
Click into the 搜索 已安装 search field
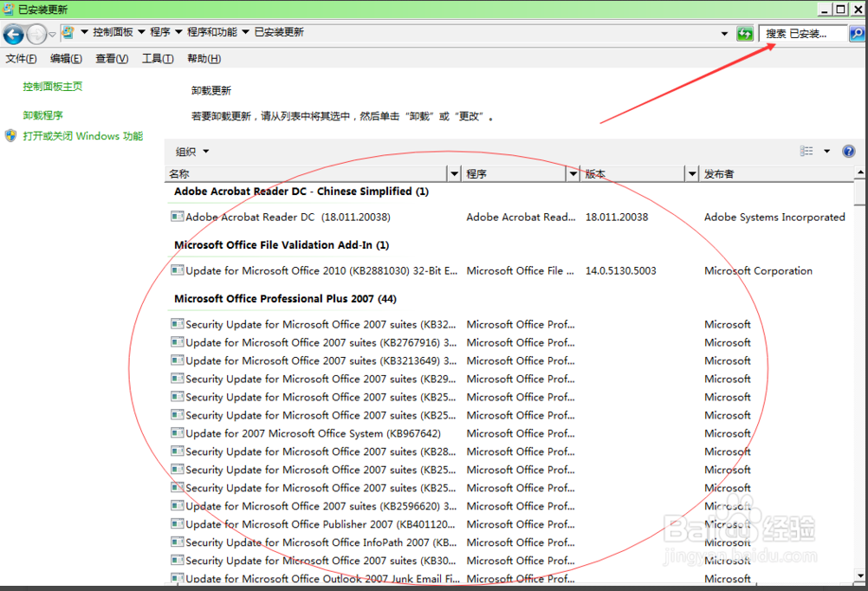802,34
